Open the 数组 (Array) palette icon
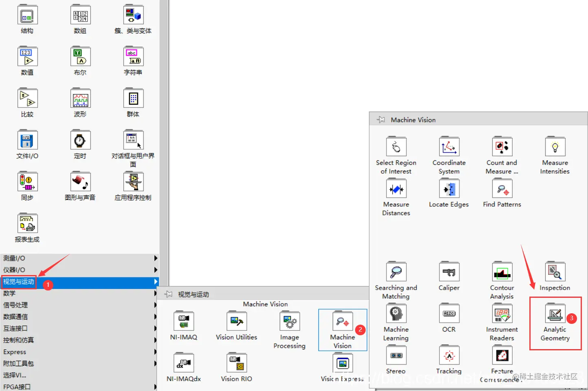Screen dimensions: 588x391 (80, 15)
